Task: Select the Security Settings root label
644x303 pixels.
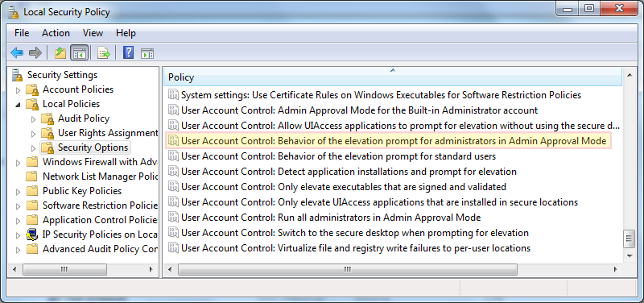Action: [63, 75]
